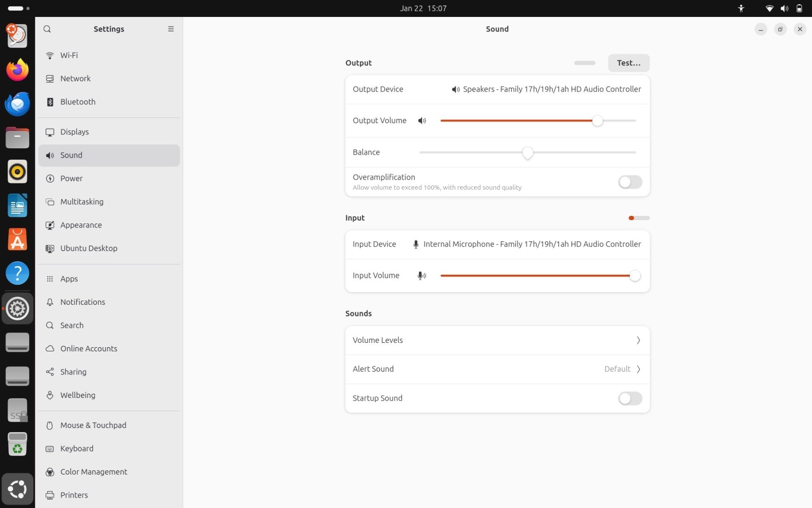Select Displays in the sidebar
Viewport: 812px width, 508px height.
[75, 132]
